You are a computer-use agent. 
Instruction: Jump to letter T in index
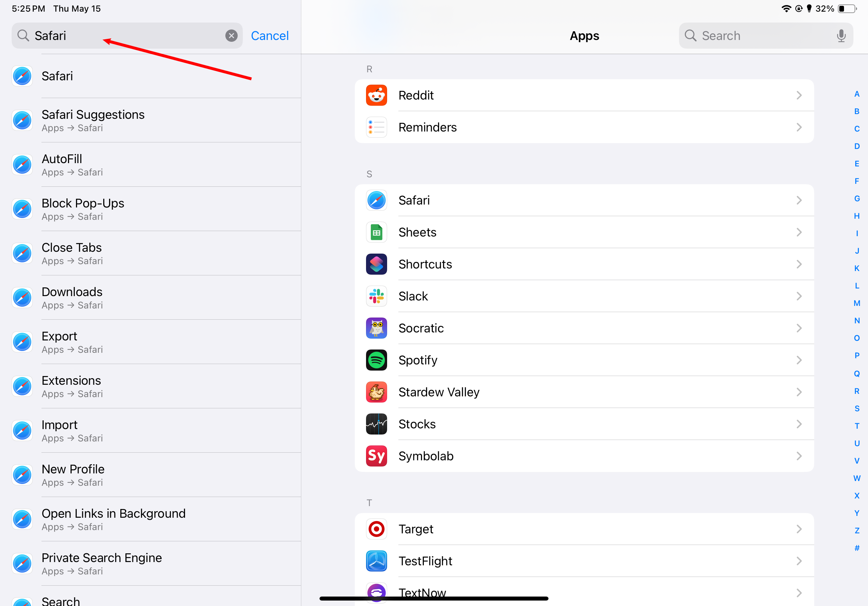(857, 426)
